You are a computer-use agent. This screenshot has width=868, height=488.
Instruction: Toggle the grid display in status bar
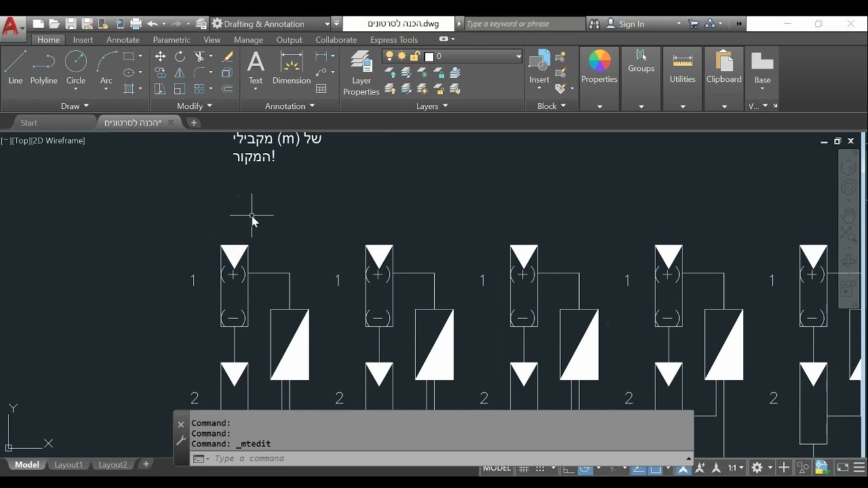pyautogui.click(x=524, y=468)
